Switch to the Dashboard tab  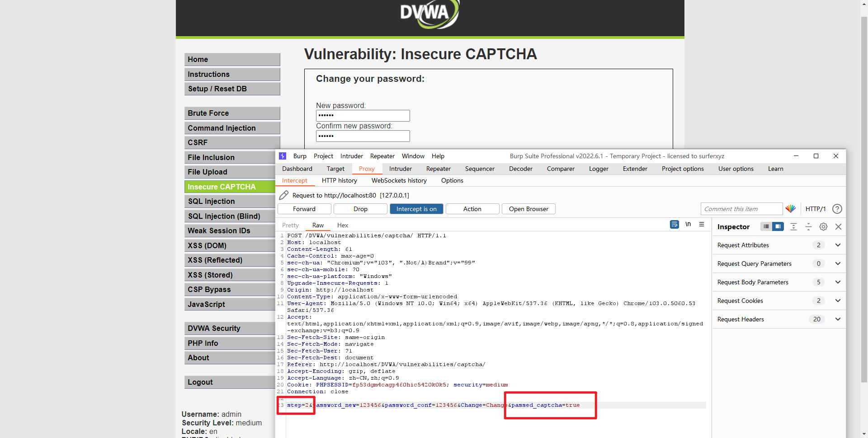click(x=297, y=169)
